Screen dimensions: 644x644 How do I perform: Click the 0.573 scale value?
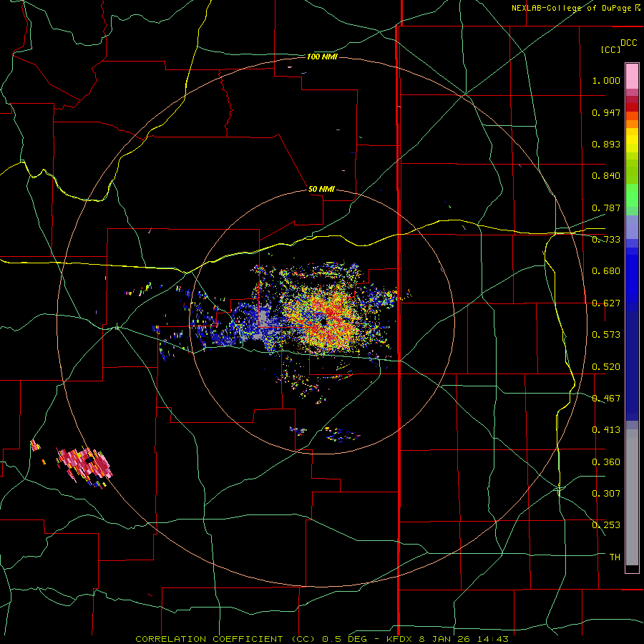(606, 335)
